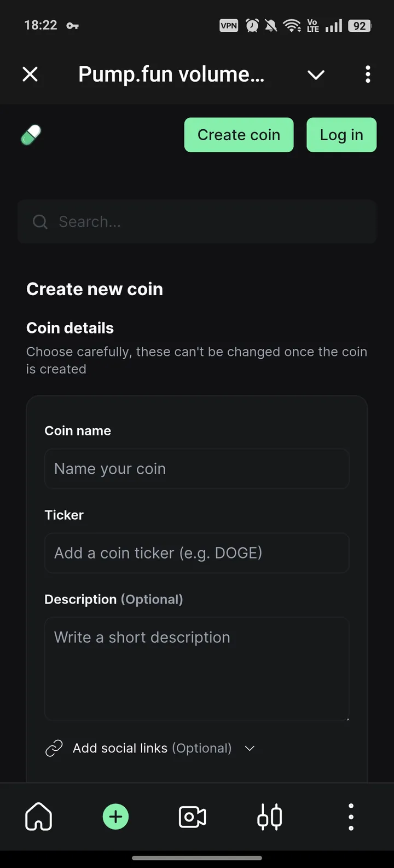Expand the page title dropdown chevron
This screenshot has height=868, width=394.
pyautogui.click(x=316, y=74)
